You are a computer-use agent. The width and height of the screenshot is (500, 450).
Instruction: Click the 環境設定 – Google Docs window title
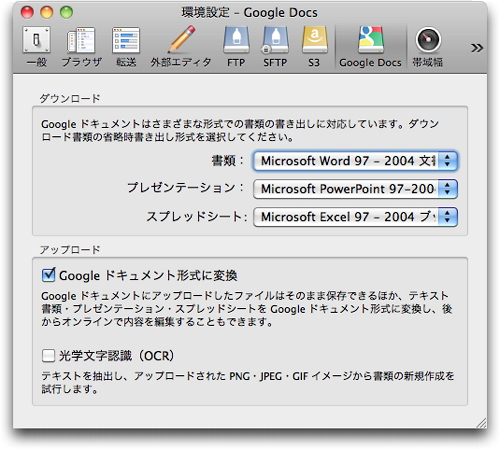tap(250, 13)
